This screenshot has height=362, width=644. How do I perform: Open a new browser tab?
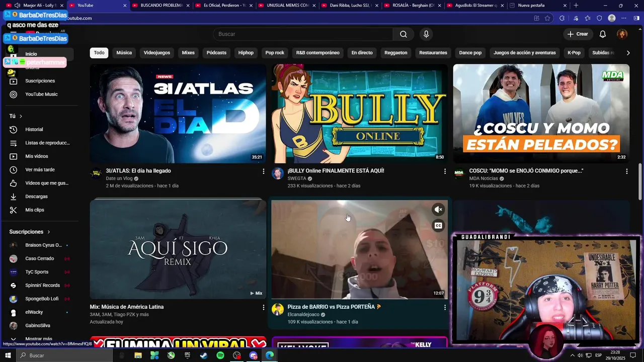[x=576, y=6]
